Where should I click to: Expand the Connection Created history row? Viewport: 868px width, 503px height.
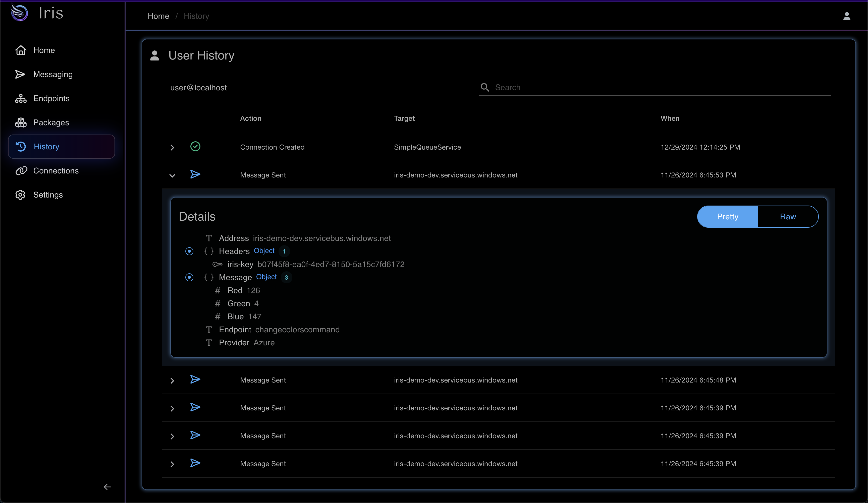[x=172, y=148]
